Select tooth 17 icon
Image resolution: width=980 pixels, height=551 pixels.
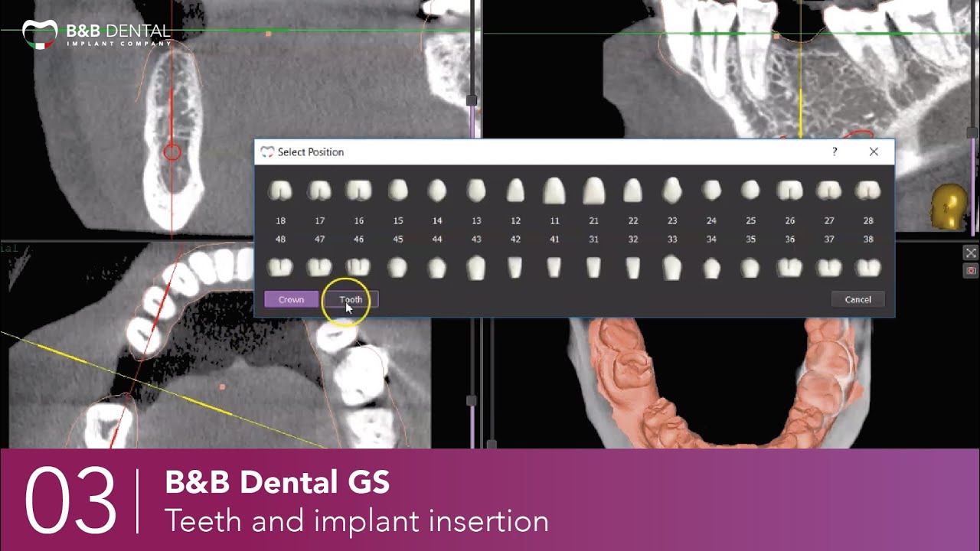[x=319, y=191]
